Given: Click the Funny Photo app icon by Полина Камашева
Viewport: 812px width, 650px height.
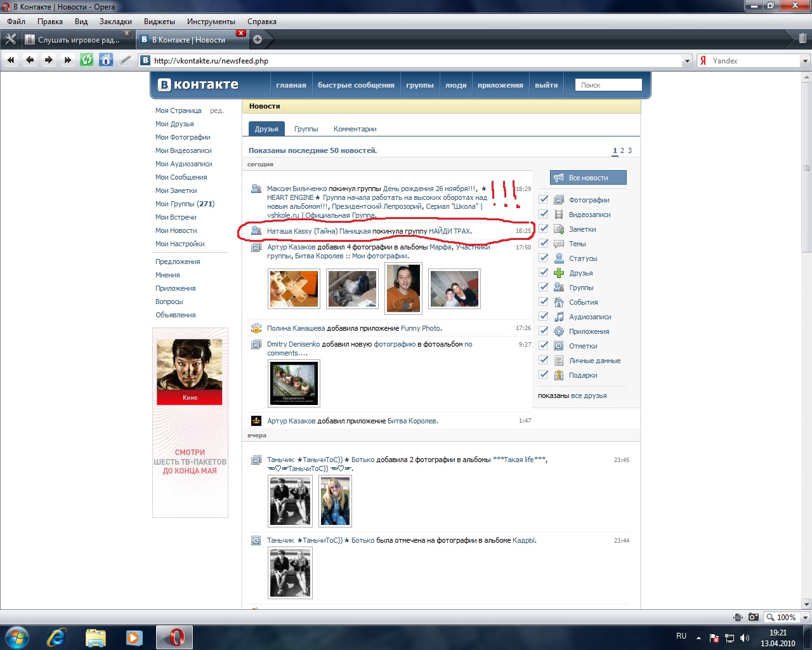Looking at the screenshot, I should pyautogui.click(x=256, y=328).
